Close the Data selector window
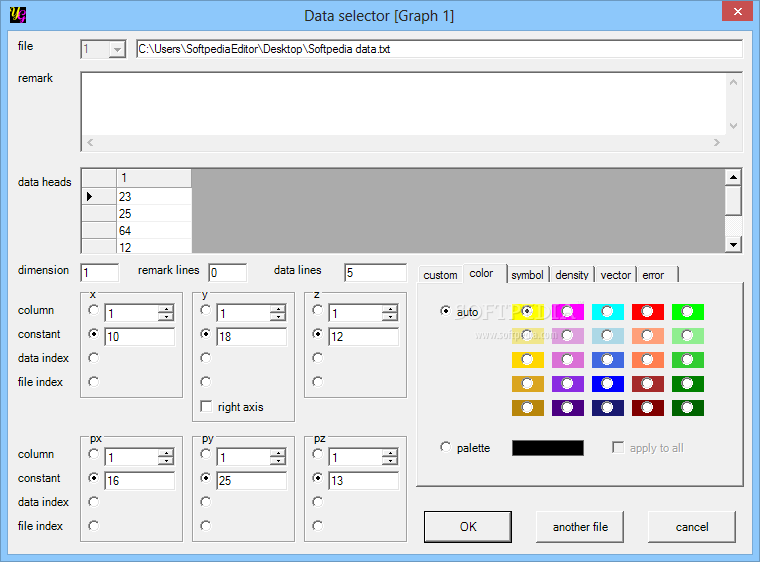Image resolution: width=760 pixels, height=562 pixels. [737, 11]
